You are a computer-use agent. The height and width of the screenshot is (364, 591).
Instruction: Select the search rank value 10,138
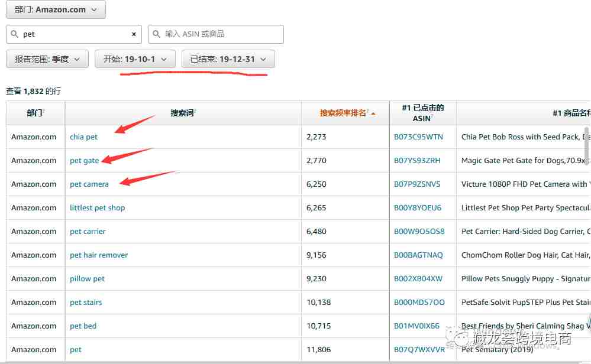click(x=318, y=303)
